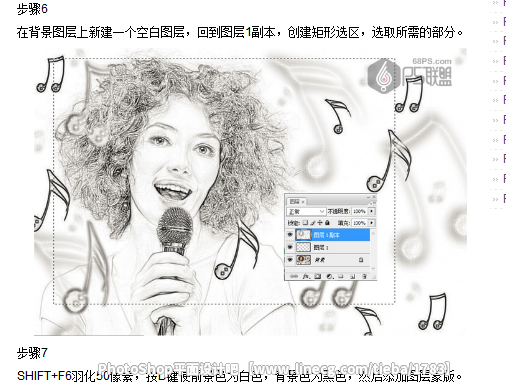Click the fill 100% value field
The width and height of the screenshot is (506, 388).
[359, 223]
